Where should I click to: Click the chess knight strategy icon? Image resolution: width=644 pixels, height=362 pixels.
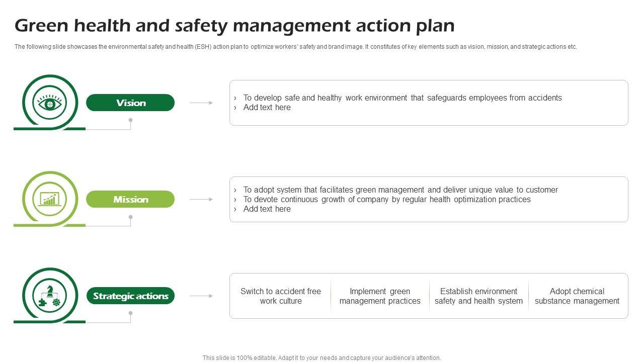coord(49,296)
